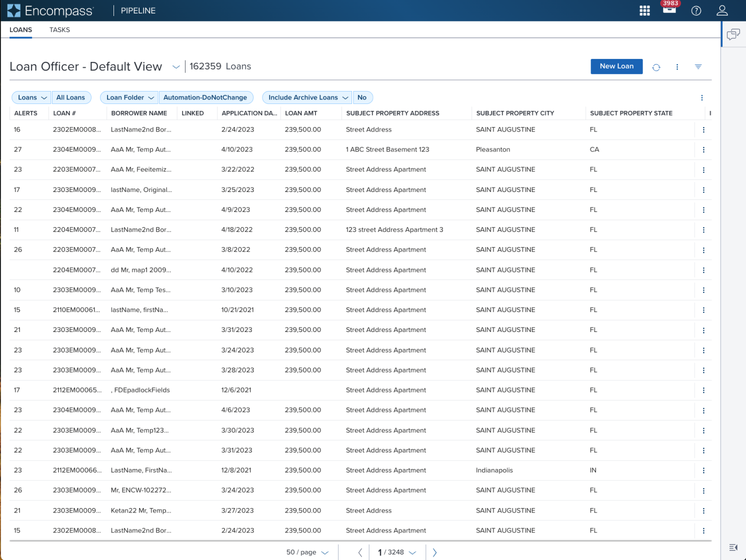This screenshot has width=746, height=560.
Task: Click the filter icon beside New Loan
Action: click(698, 66)
